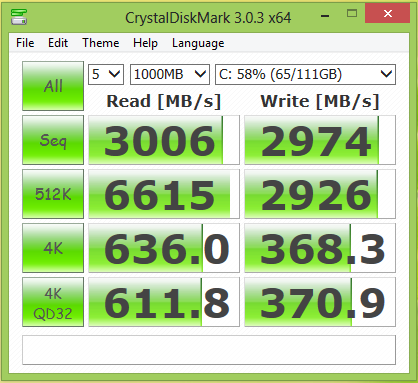Screen dimensions: 418x383
Task: Click the Write [MB/s] column header
Action: click(x=320, y=101)
